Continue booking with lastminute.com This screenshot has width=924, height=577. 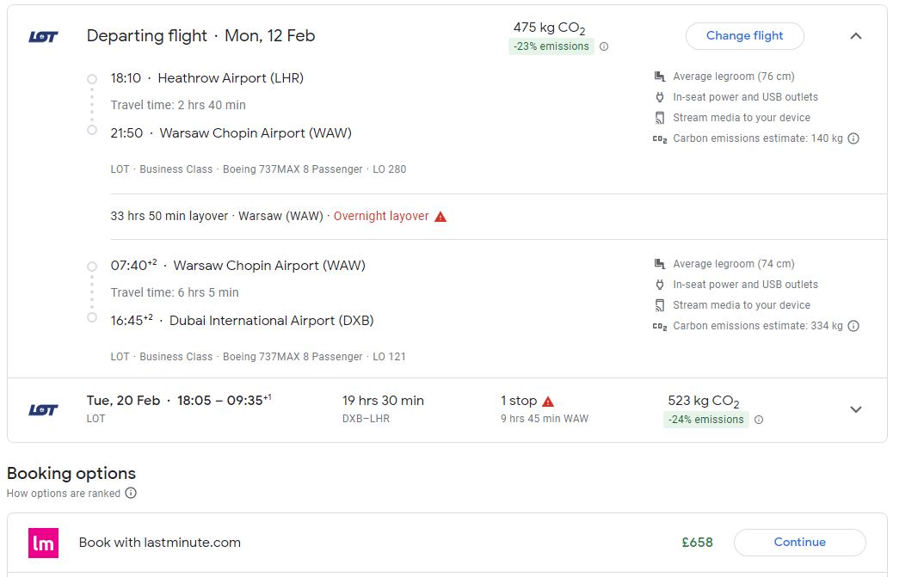click(799, 543)
